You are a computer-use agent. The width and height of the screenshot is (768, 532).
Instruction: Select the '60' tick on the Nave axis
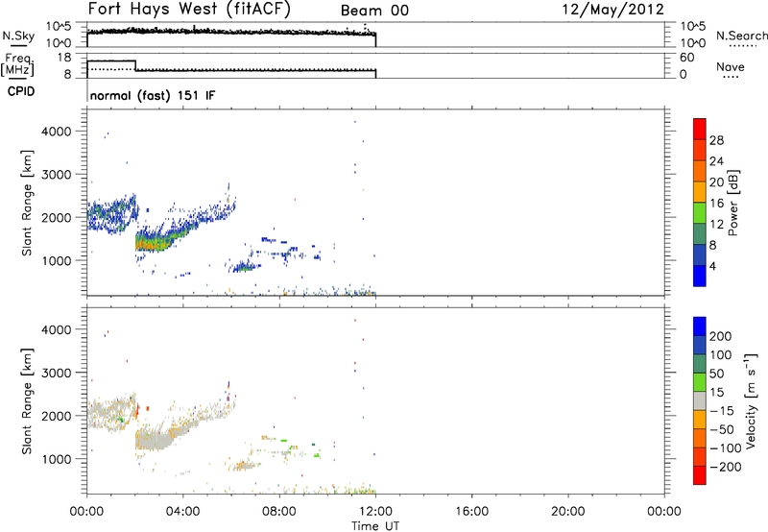[686, 58]
